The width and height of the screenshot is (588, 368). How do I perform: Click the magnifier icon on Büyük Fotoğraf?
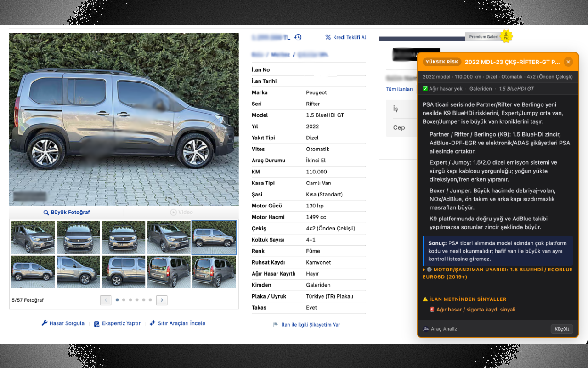point(45,212)
